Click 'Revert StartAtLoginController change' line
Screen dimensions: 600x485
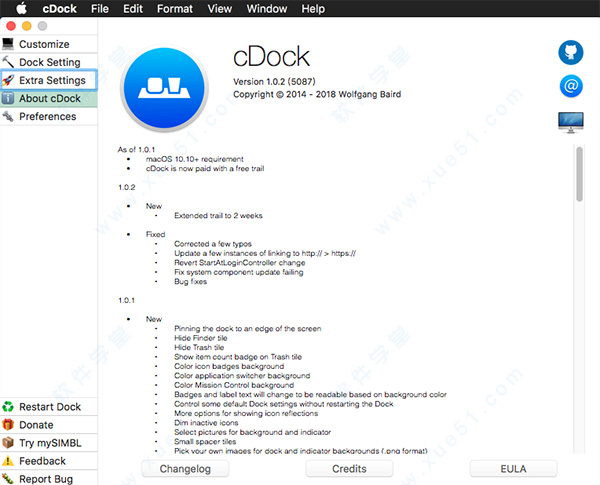pos(240,263)
